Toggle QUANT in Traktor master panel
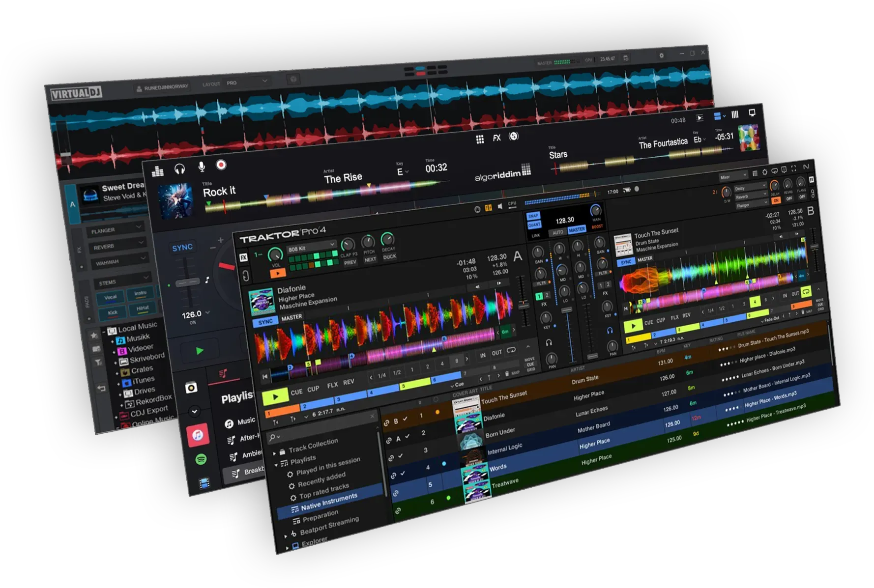The height and width of the screenshot is (588, 874). (x=534, y=224)
